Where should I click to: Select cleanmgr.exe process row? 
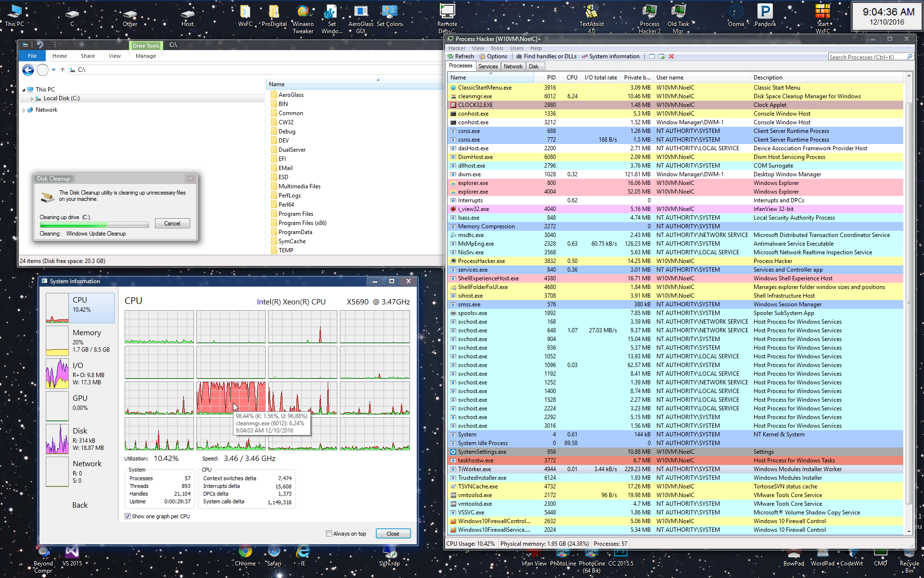[x=676, y=96]
